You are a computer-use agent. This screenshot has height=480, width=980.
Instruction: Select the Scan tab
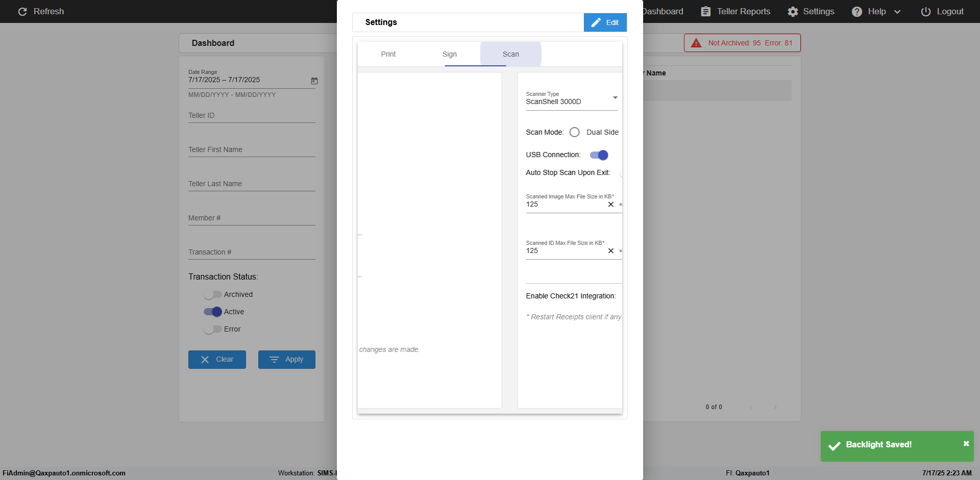pyautogui.click(x=511, y=54)
